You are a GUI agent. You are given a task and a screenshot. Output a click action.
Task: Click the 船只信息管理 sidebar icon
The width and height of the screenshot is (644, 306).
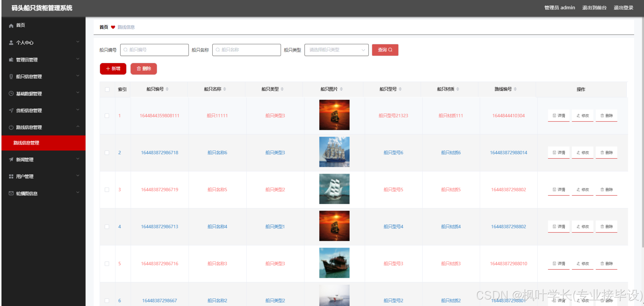point(11,77)
